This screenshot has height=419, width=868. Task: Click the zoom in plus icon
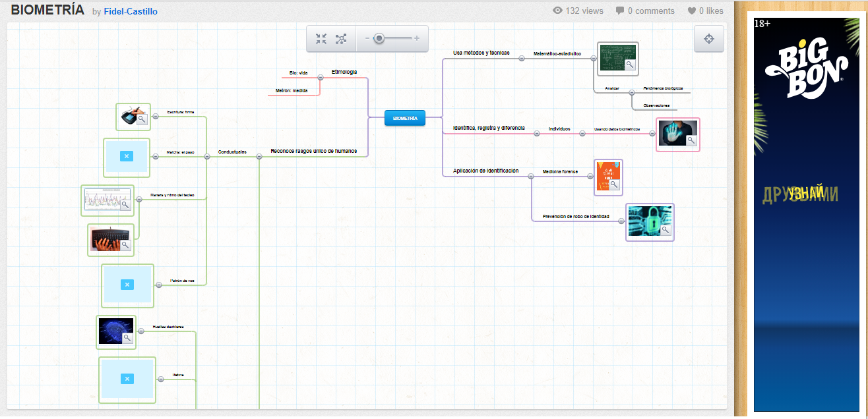[x=417, y=39]
